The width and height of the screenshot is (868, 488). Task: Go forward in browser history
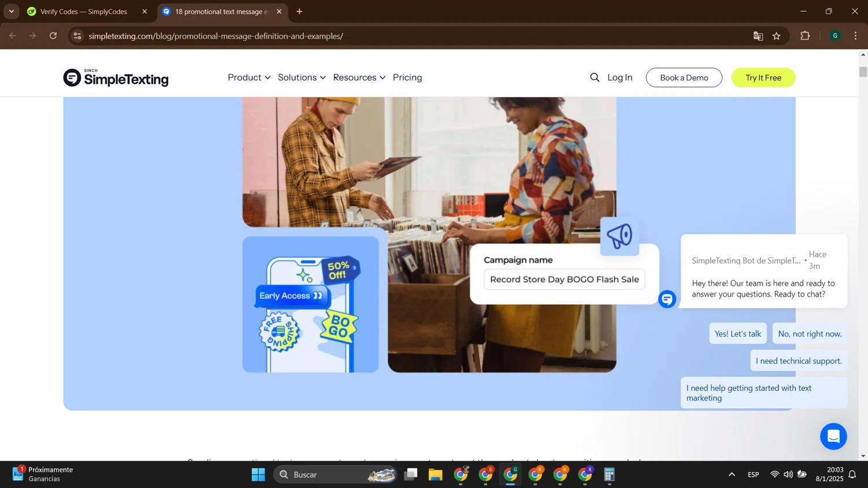pos(33,36)
